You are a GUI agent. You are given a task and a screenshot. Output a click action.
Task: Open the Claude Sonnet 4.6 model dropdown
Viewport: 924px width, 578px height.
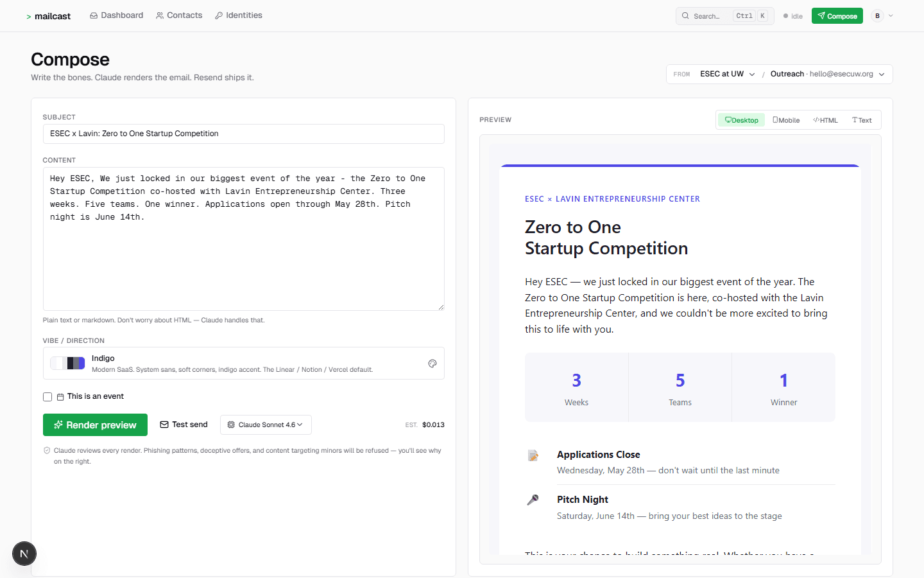click(266, 425)
